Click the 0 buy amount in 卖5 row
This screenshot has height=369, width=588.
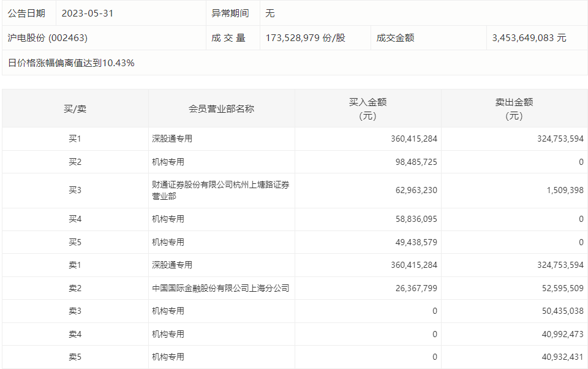coord(435,357)
